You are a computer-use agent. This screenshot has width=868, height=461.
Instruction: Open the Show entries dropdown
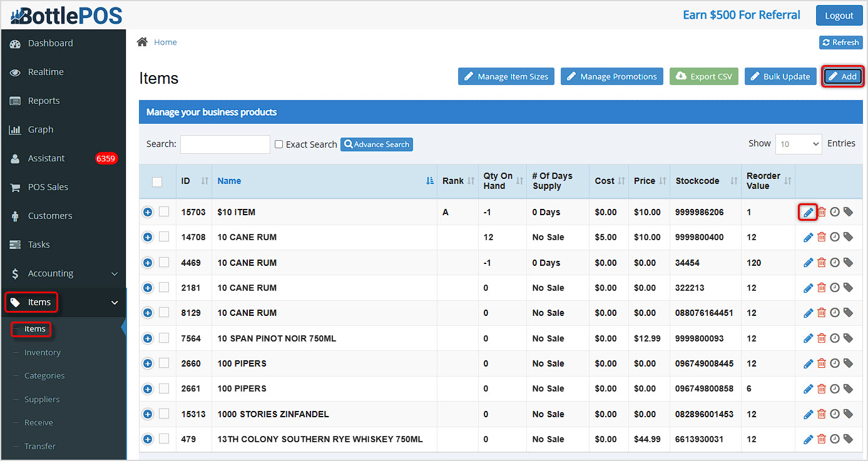click(x=798, y=144)
